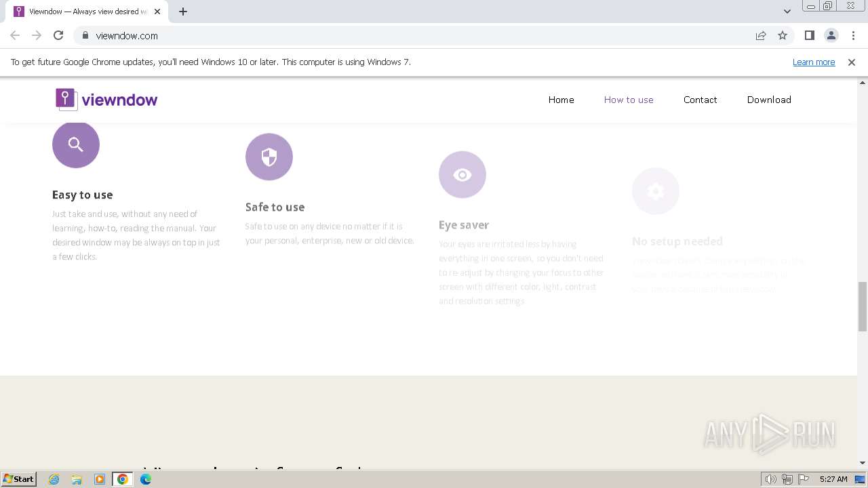Screen dimensions: 868x488
Task: Open Windows Media Player from taskbar
Action: coord(100,479)
